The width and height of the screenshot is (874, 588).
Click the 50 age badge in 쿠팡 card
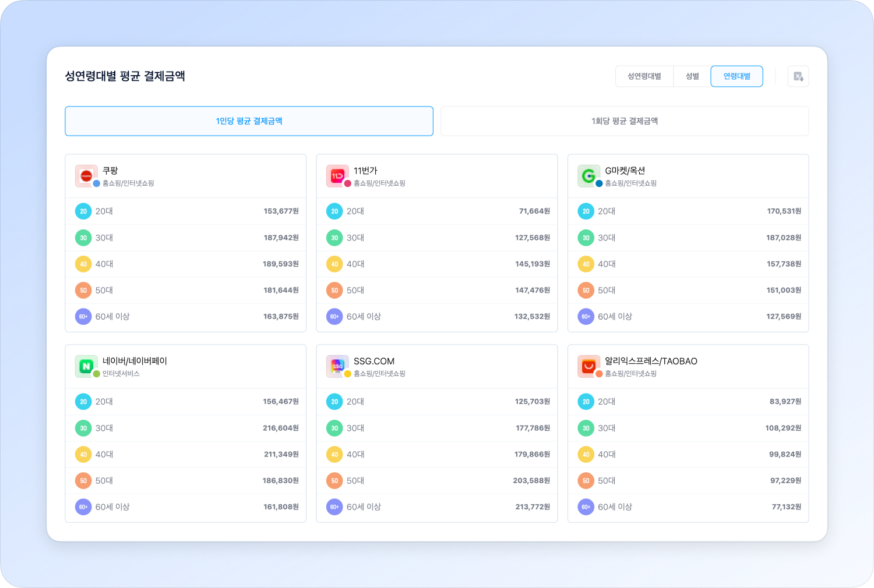tap(83, 291)
